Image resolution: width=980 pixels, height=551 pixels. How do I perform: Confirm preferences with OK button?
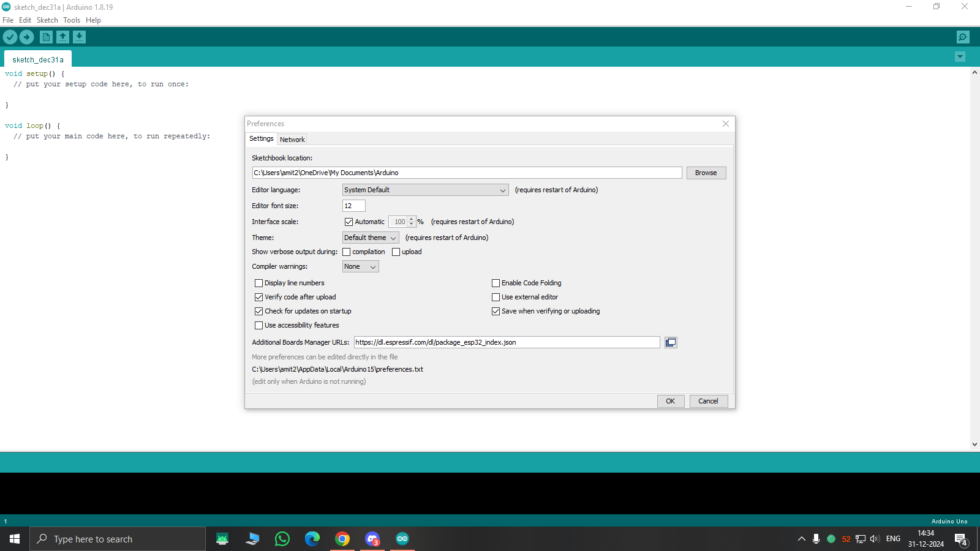(671, 401)
